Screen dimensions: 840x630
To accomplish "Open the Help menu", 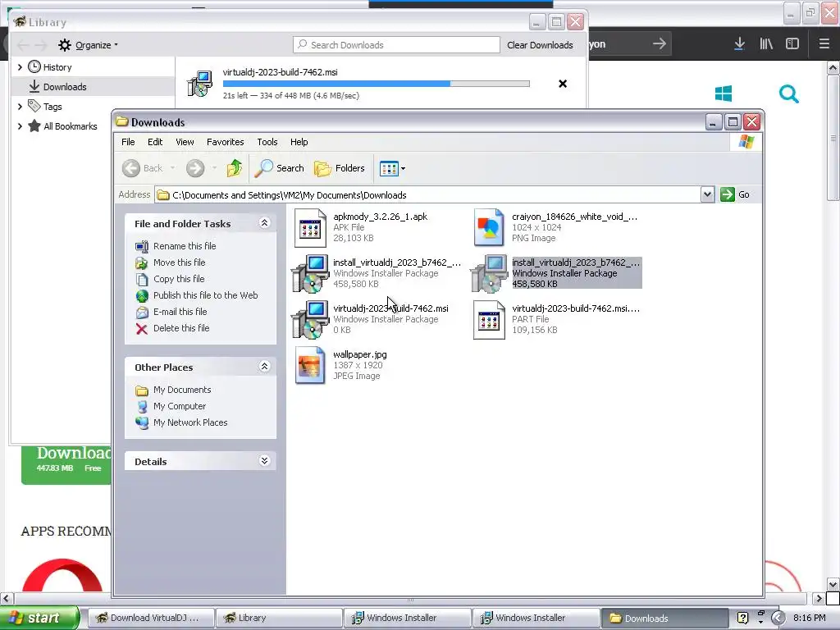I will coord(299,142).
